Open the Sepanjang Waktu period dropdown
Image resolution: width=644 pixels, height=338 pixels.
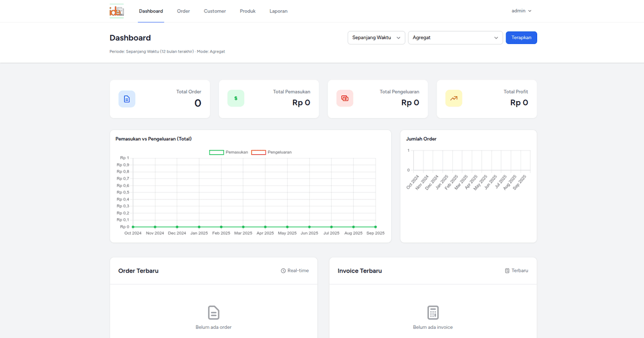376,38
